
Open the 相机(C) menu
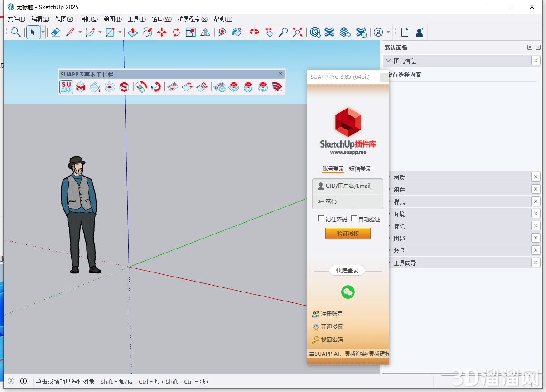[x=88, y=19]
